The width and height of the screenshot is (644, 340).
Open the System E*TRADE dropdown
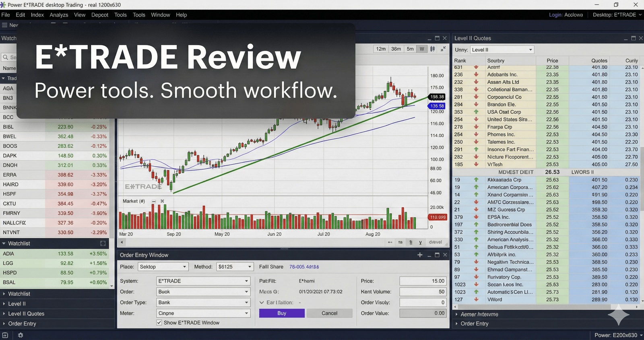[203, 281]
